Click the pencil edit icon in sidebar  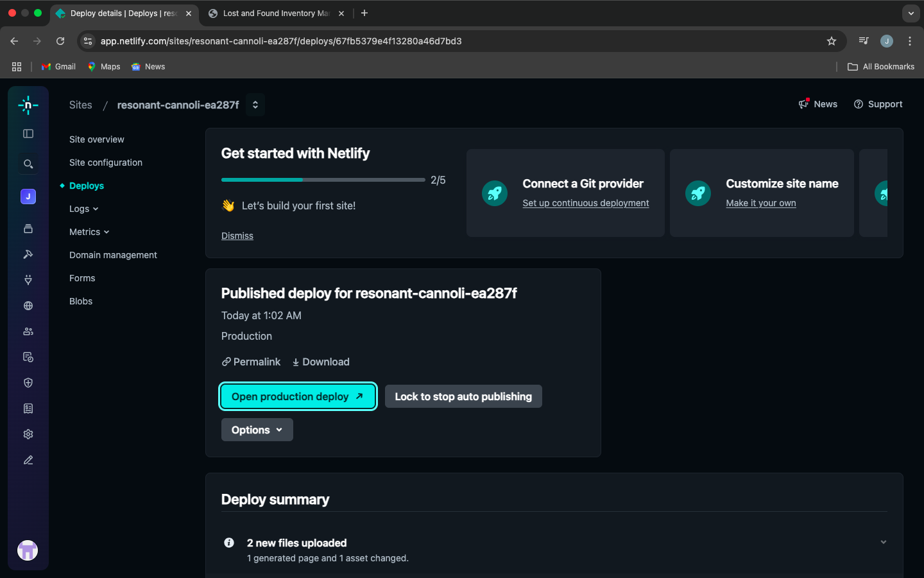pos(28,460)
